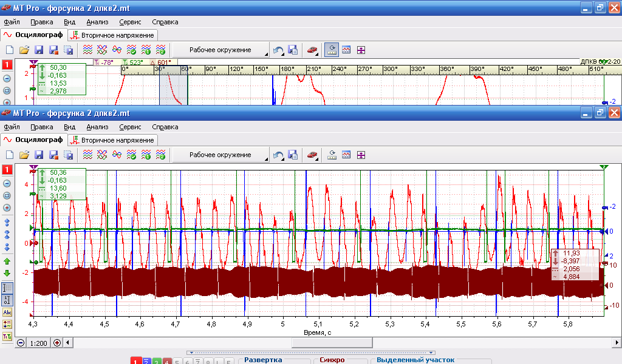Image resolution: width=622 pixels, height=364 pixels.
Task: Click the left arrow of the horizontal scrollbar
Action: pyautogui.click(x=68, y=343)
